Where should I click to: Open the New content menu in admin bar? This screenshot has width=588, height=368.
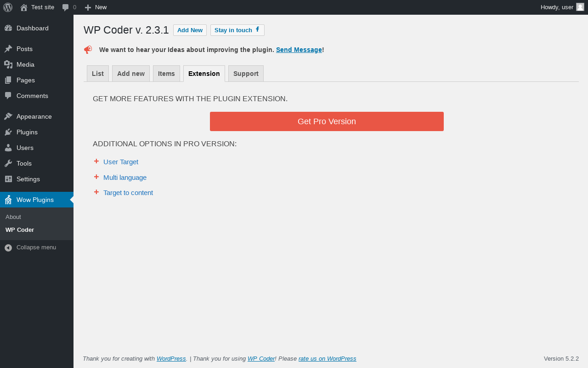(x=96, y=7)
